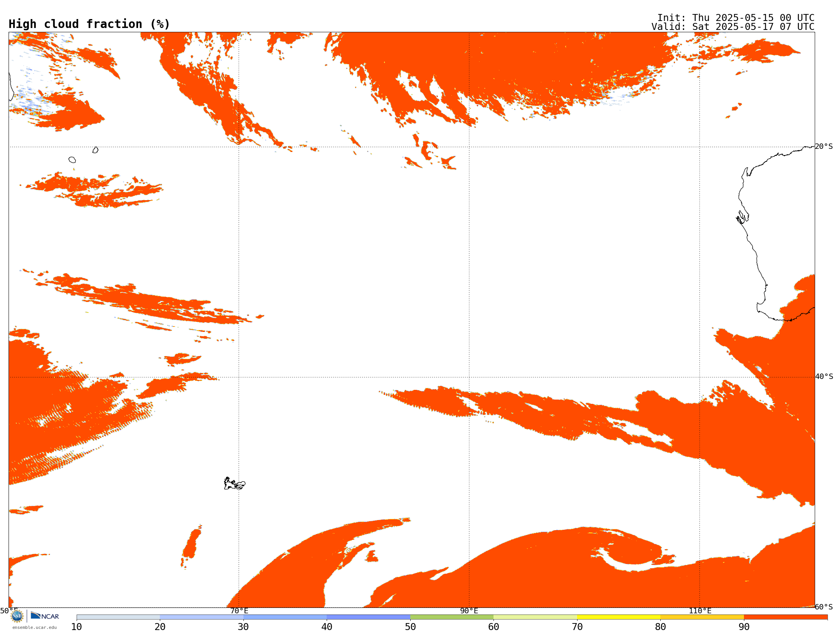Select the Valid: Sat 2025-05-17 07 UTC text
Image resolution: width=840 pixels, height=632 pixels.
coord(733,27)
